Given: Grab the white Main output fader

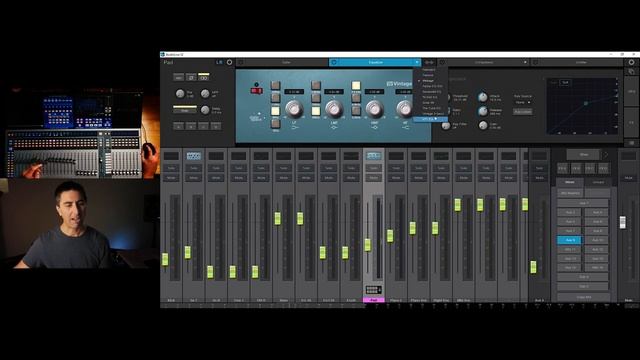Looking at the screenshot, I should click(x=622, y=222).
